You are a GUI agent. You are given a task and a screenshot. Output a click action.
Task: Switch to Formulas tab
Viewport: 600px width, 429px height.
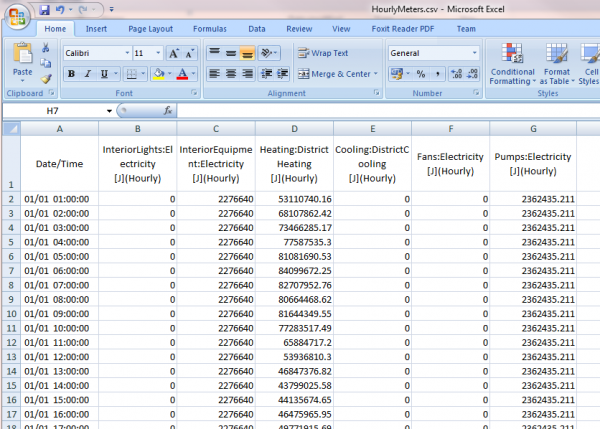(x=210, y=29)
